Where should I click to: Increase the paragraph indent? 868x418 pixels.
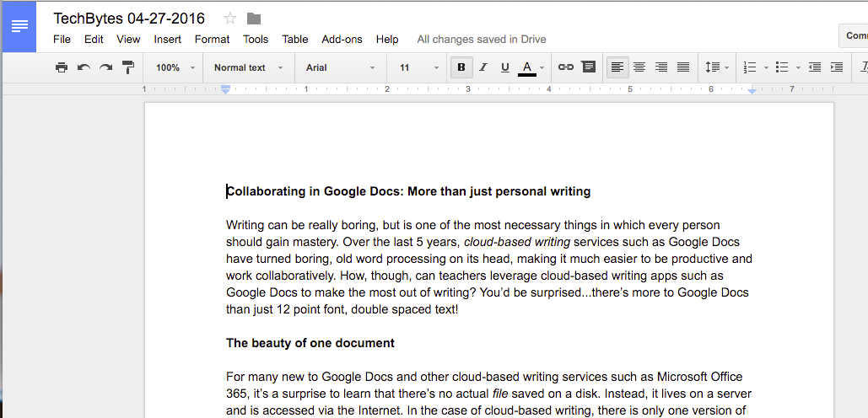point(837,67)
